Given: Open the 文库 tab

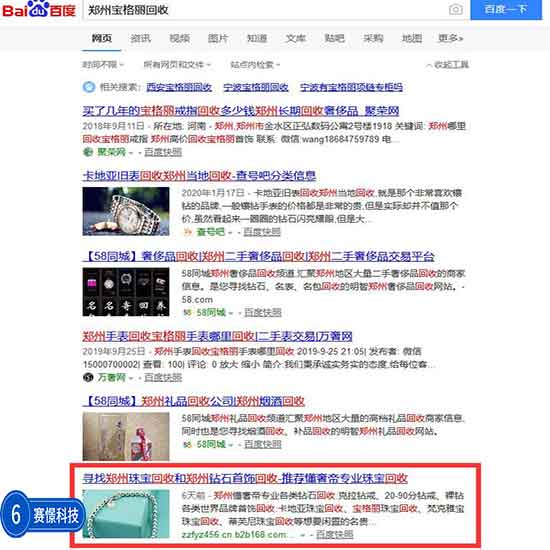Looking at the screenshot, I should [x=295, y=38].
